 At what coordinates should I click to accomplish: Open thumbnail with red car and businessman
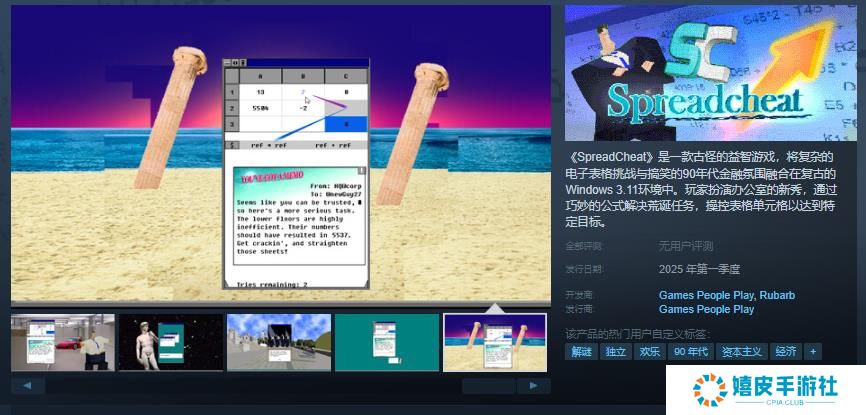[x=62, y=343]
